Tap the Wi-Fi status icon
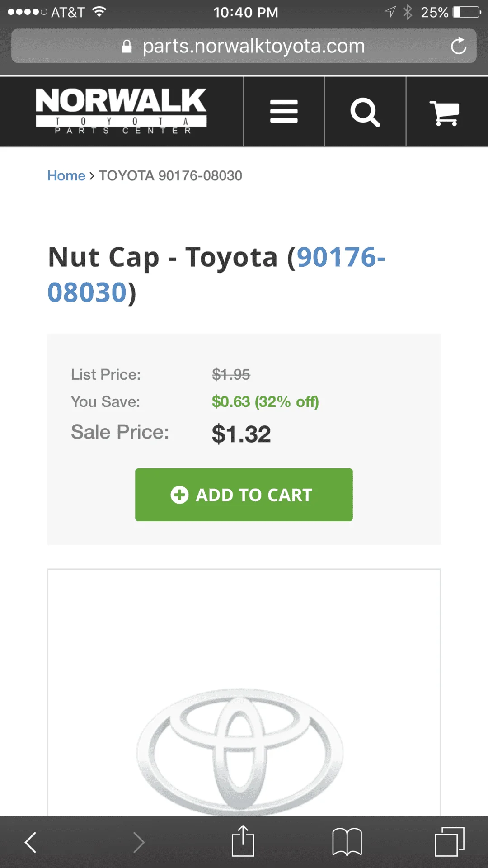Viewport: 488px width, 868px height. point(99,12)
